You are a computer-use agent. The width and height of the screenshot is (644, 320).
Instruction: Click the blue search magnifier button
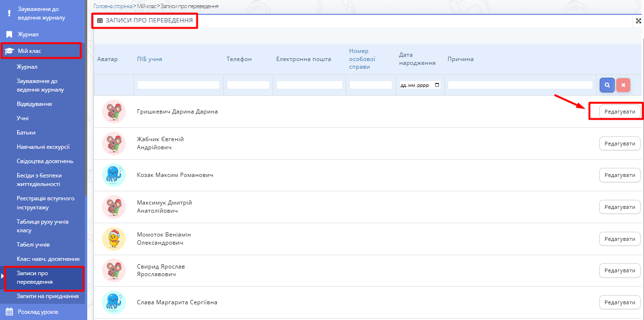(607, 85)
